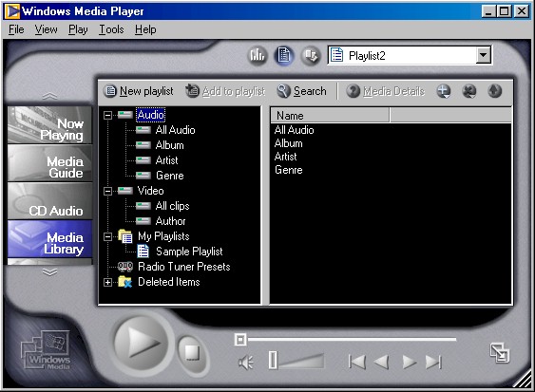The image size is (535, 392).
Task: Click the plus Add icon in library toolbar
Action: tap(443, 91)
